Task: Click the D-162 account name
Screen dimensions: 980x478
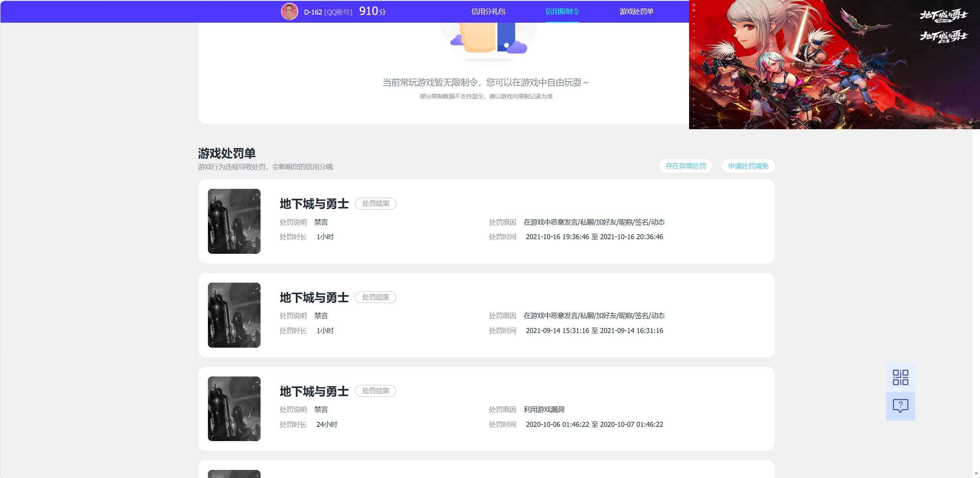Action: pyautogui.click(x=313, y=12)
